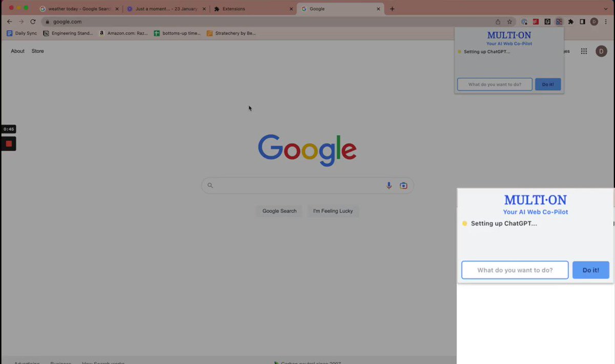Expand the tab search chevron at the top right

(606, 9)
